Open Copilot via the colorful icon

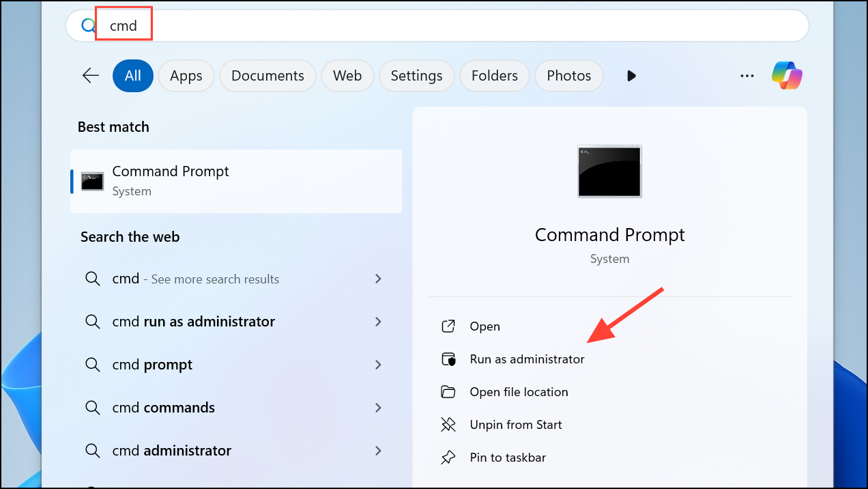coord(787,76)
